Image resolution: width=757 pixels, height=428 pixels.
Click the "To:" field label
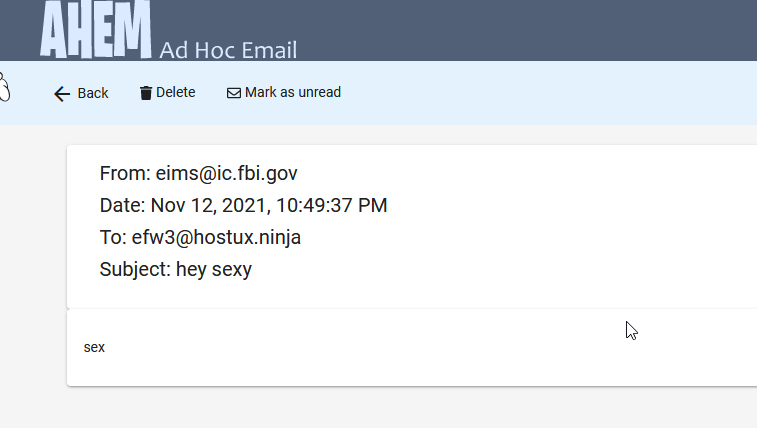click(x=113, y=237)
